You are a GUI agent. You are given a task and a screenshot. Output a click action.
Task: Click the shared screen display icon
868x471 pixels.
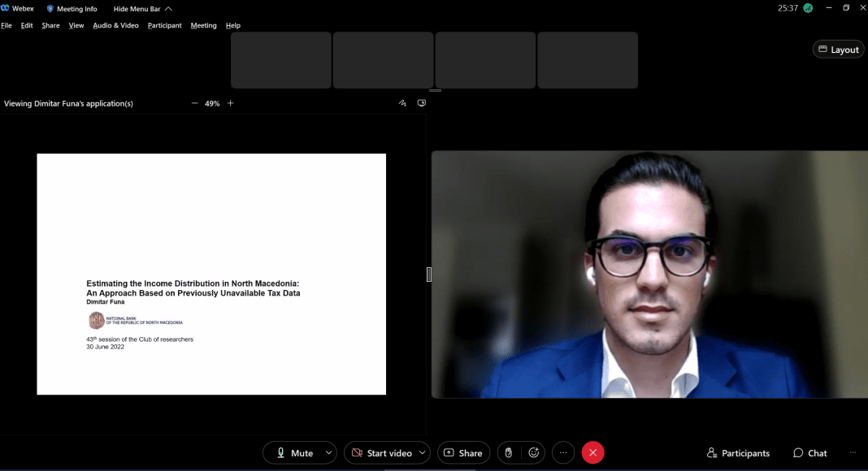pyautogui.click(x=421, y=104)
